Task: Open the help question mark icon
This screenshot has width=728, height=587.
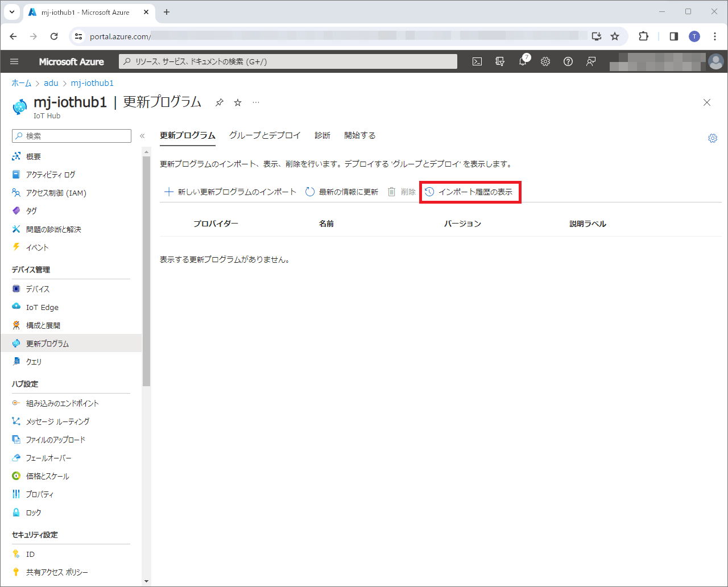Action: [x=568, y=61]
